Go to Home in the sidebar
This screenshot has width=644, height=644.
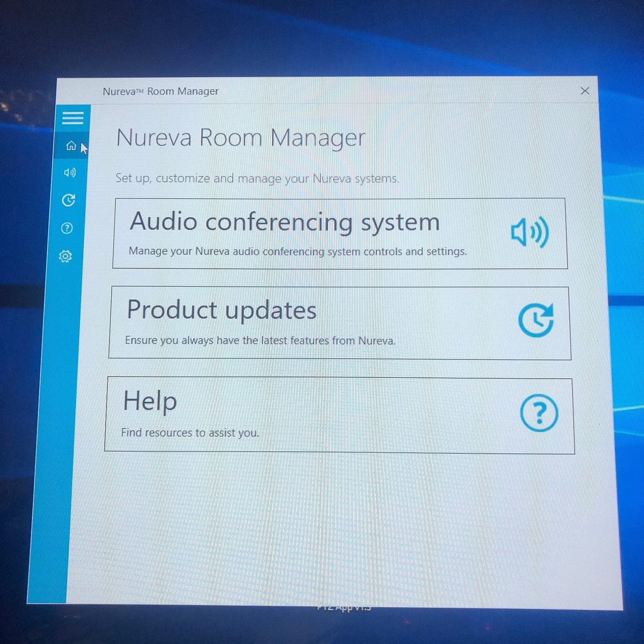71,146
